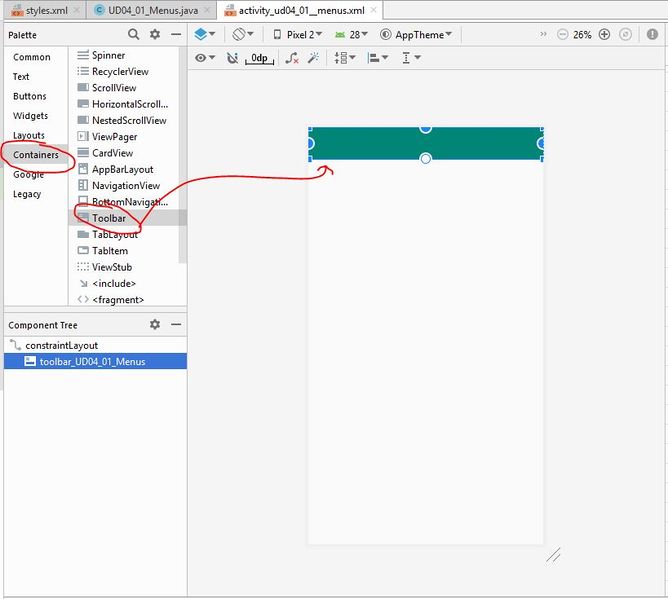Pick BottomNavigationView from the palette

pos(123,202)
